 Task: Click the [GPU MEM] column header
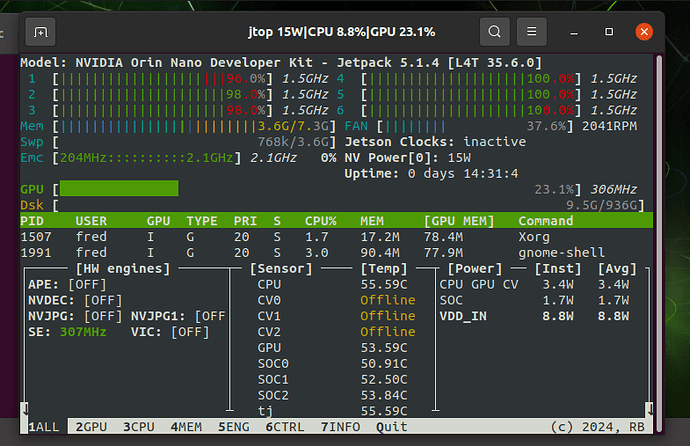point(459,221)
